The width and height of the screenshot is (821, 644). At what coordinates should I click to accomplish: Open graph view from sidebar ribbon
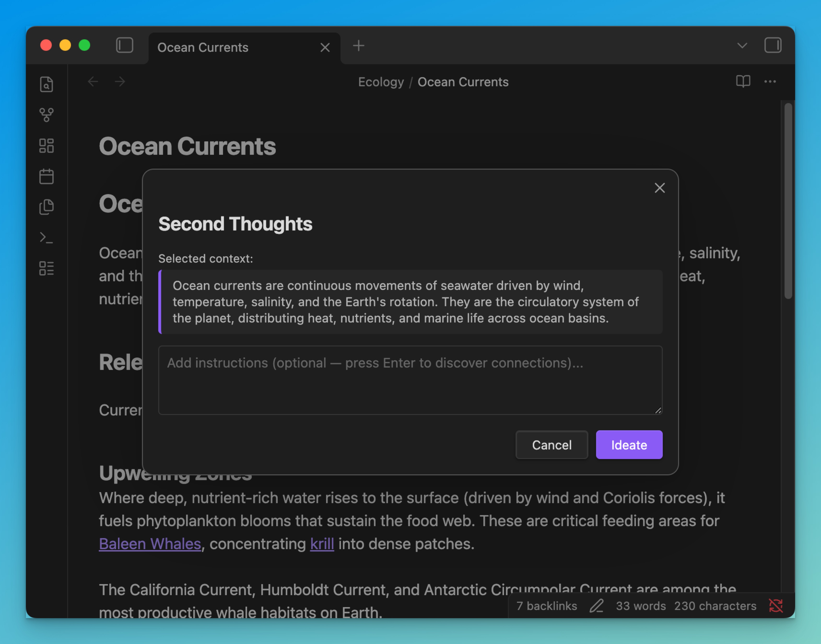47,115
